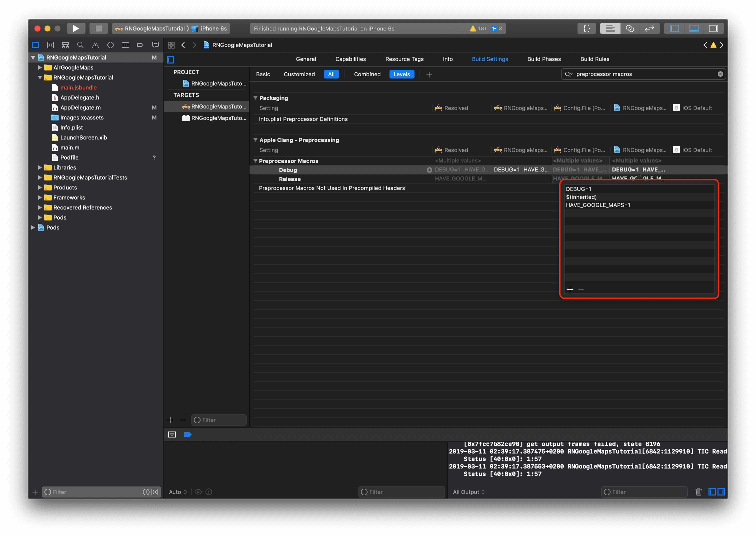Open AppDelegate.m in navigator
Screen dimensions: 756x536
click(80, 107)
